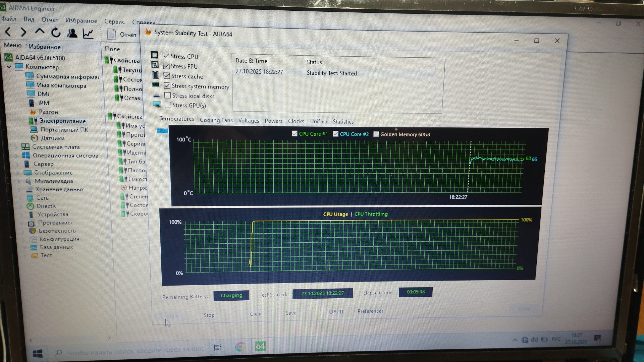This screenshot has width=644, height=362.
Task: Click the Preferences button
Action: (370, 311)
